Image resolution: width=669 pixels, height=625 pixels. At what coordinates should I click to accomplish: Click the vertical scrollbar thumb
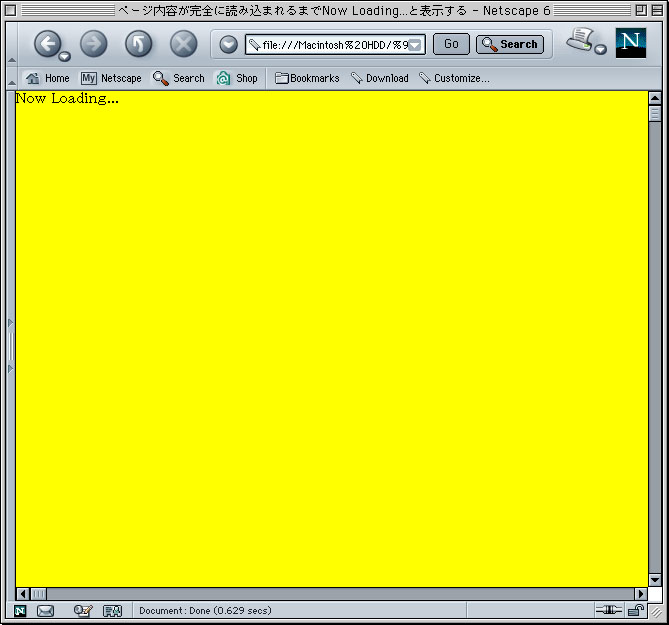pos(655,113)
